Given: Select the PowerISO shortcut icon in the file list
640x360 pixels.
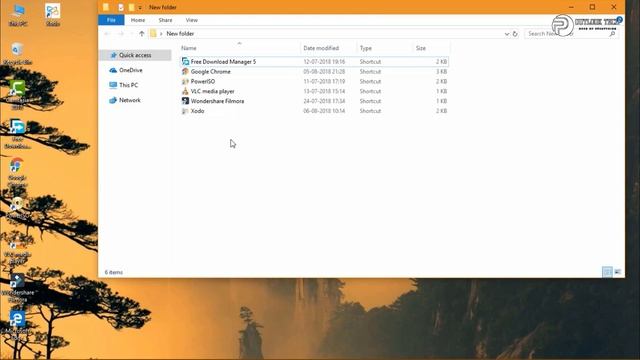Looking at the screenshot, I should (185, 81).
